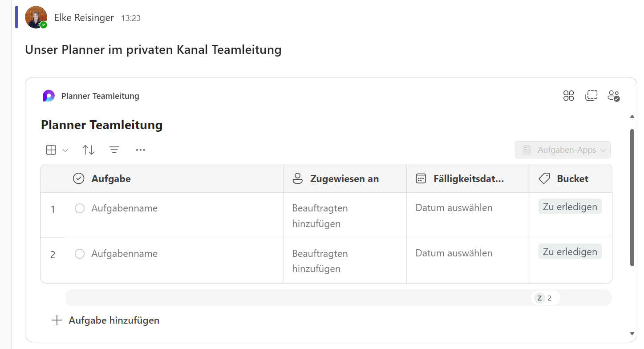Click Beauftragten hinzufügen in row 2

point(320,261)
